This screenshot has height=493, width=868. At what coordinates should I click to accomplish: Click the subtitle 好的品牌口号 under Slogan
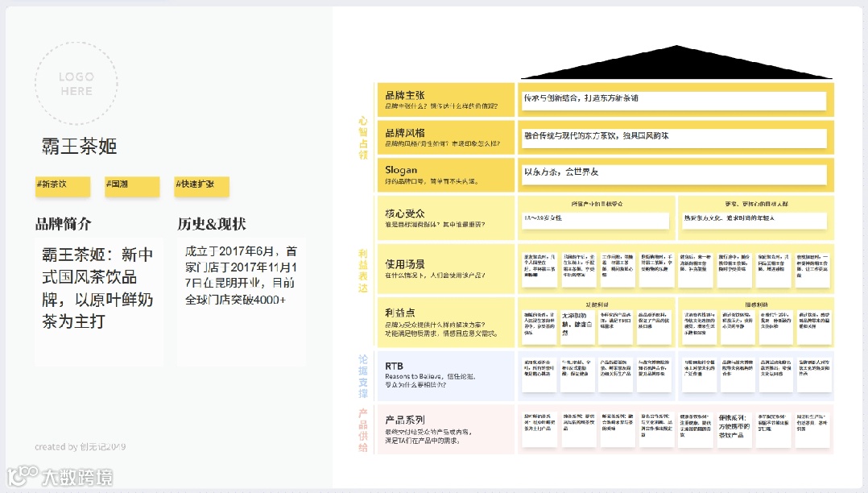click(x=432, y=181)
